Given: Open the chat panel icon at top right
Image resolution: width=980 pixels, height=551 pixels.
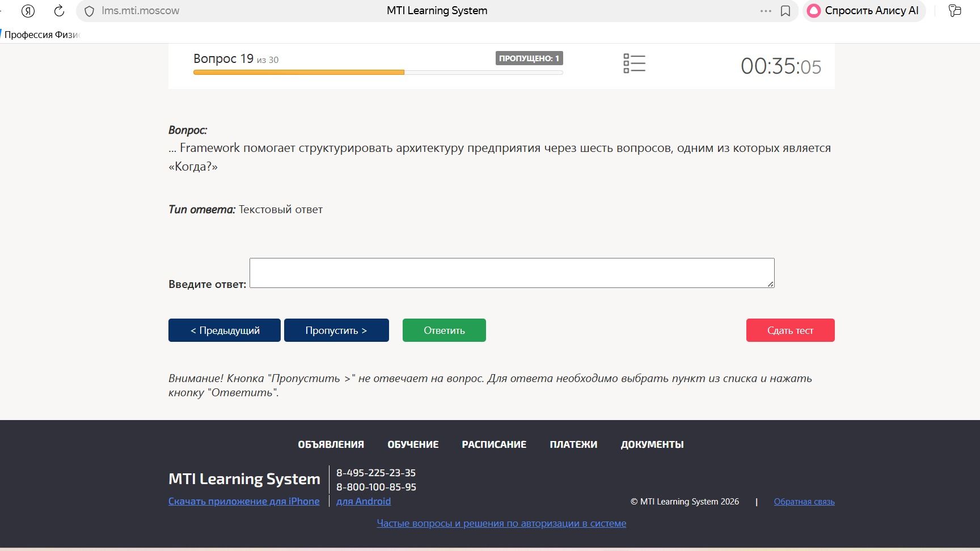Looking at the screenshot, I should pyautogui.click(x=955, y=11).
